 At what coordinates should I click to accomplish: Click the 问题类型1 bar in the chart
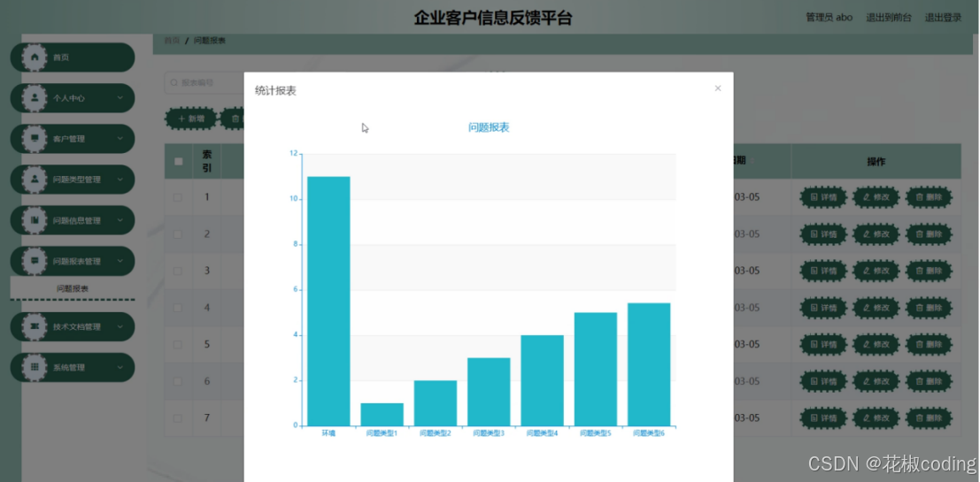click(382, 415)
